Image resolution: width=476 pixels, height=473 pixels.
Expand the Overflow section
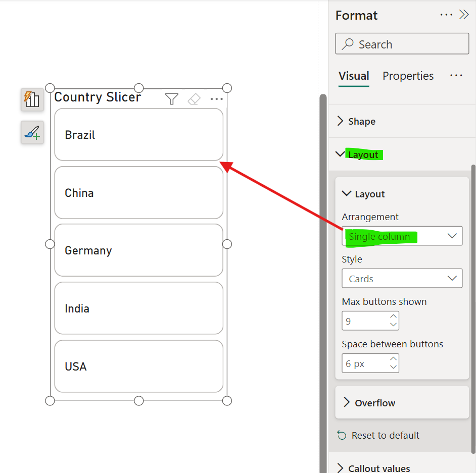tap(402, 402)
